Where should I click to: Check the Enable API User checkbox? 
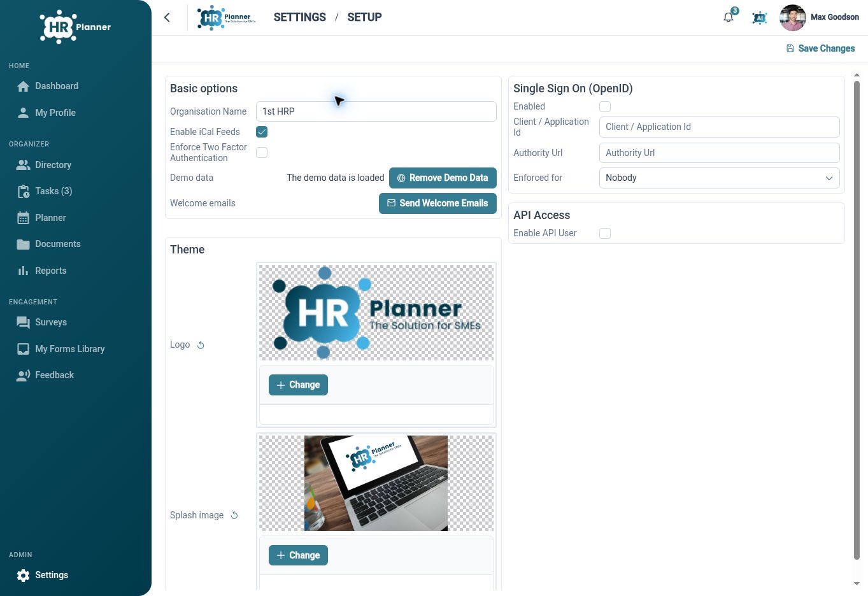coord(605,233)
